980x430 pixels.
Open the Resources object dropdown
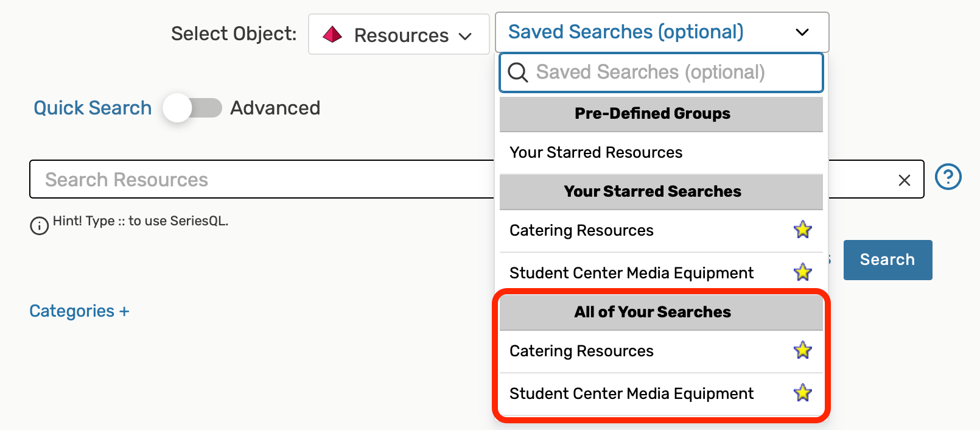pyautogui.click(x=399, y=35)
